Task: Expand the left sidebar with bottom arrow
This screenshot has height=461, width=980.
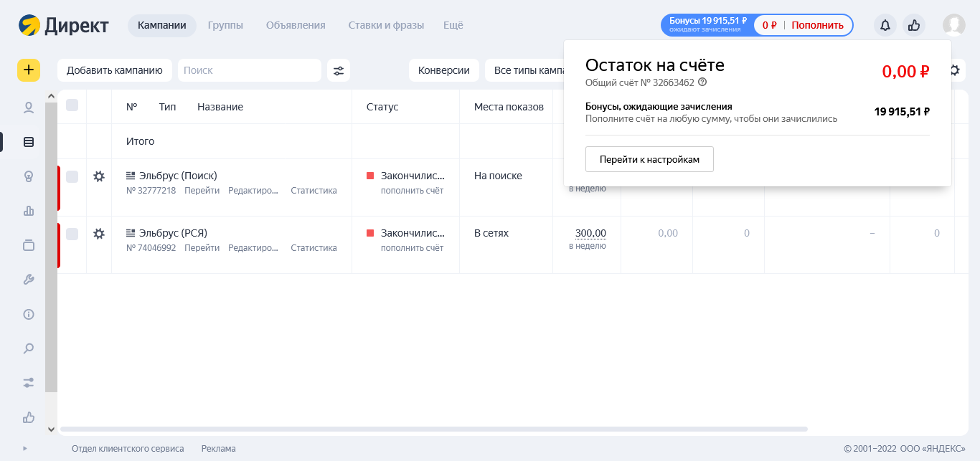Action: [x=25, y=448]
